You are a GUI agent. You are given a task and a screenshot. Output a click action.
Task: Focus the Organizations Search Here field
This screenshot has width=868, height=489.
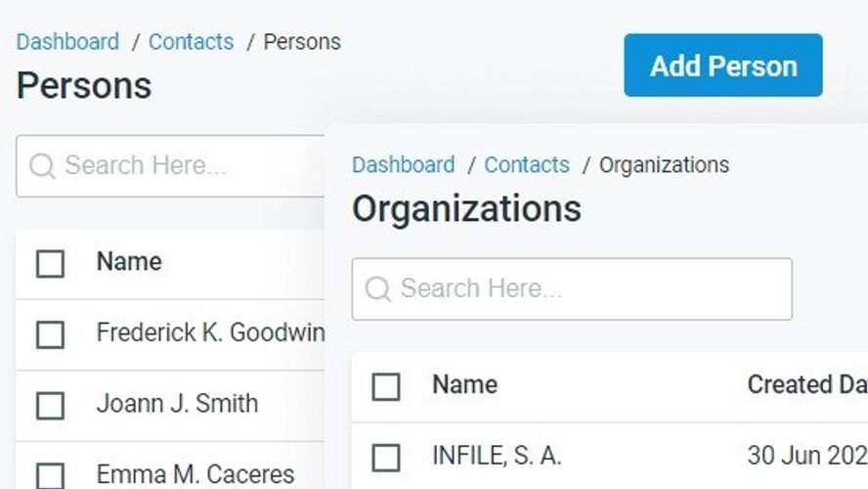coord(572,289)
